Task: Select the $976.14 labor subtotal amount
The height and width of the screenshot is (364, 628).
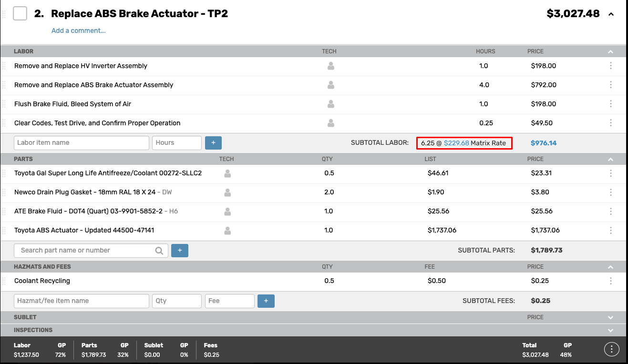Action: click(x=544, y=143)
